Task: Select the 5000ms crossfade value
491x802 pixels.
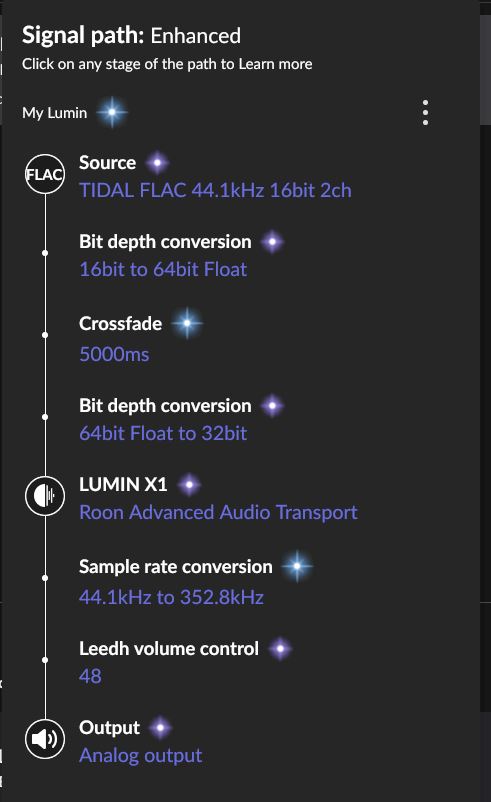Action: click(x=115, y=354)
